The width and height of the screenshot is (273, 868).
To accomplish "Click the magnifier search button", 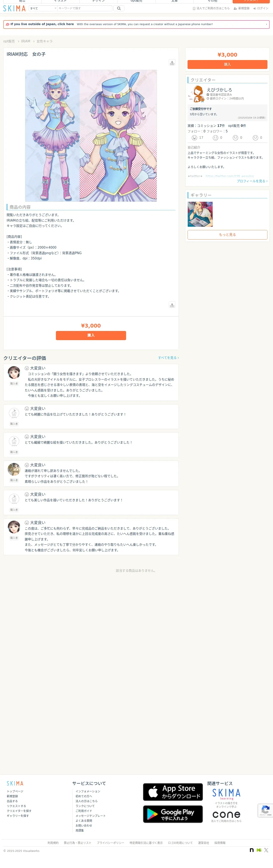I will (x=119, y=9).
